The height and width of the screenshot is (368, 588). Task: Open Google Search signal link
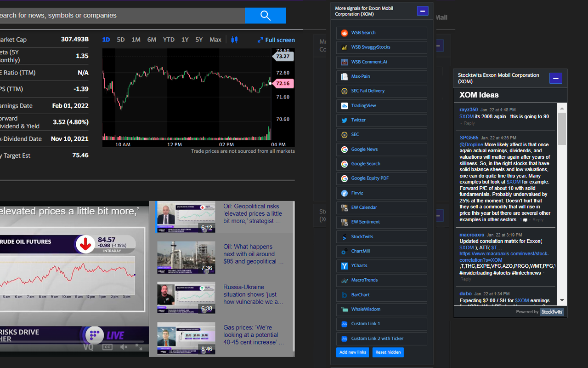tap(381, 164)
